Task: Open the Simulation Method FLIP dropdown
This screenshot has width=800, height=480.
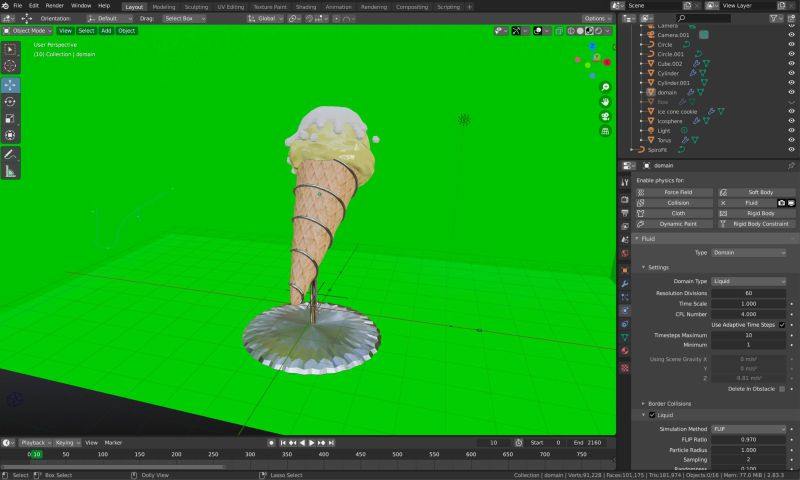Action: [x=748, y=429]
